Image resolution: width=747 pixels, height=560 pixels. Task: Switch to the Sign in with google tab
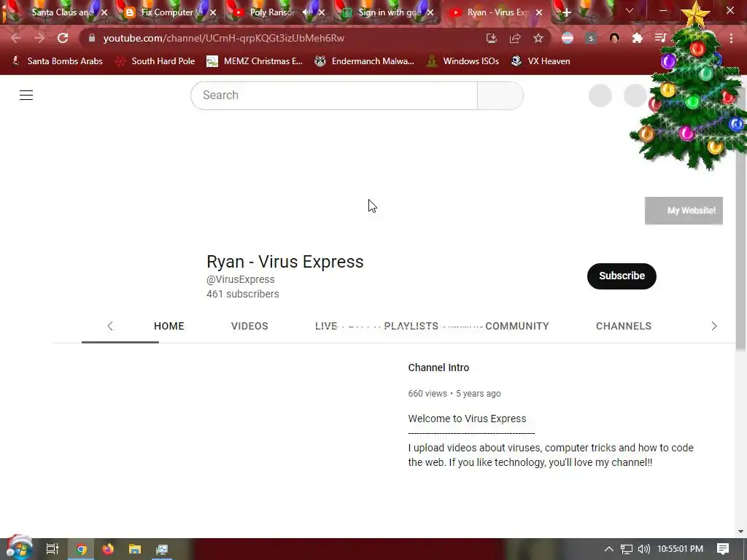pyautogui.click(x=387, y=12)
